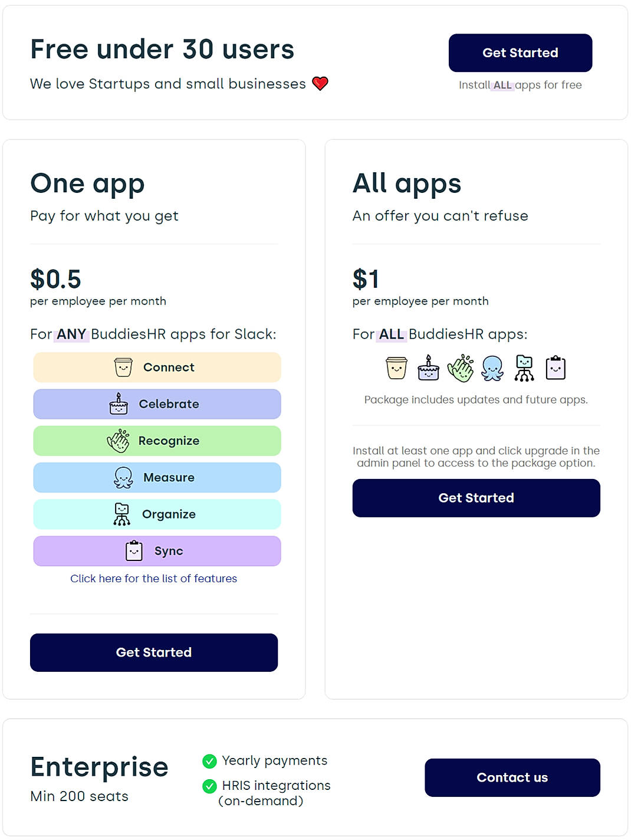Screen dimensions: 631x840
Task: Click Get Started in the One app card
Action: [x=154, y=652]
